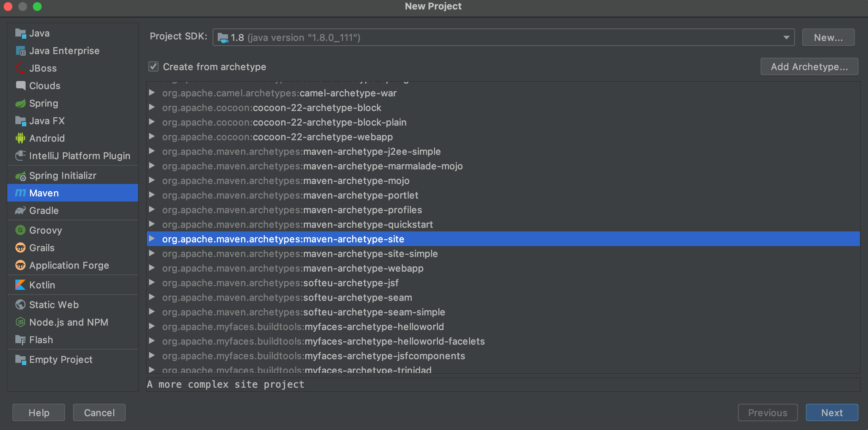
Task: Click the Cancel button
Action: (x=99, y=413)
